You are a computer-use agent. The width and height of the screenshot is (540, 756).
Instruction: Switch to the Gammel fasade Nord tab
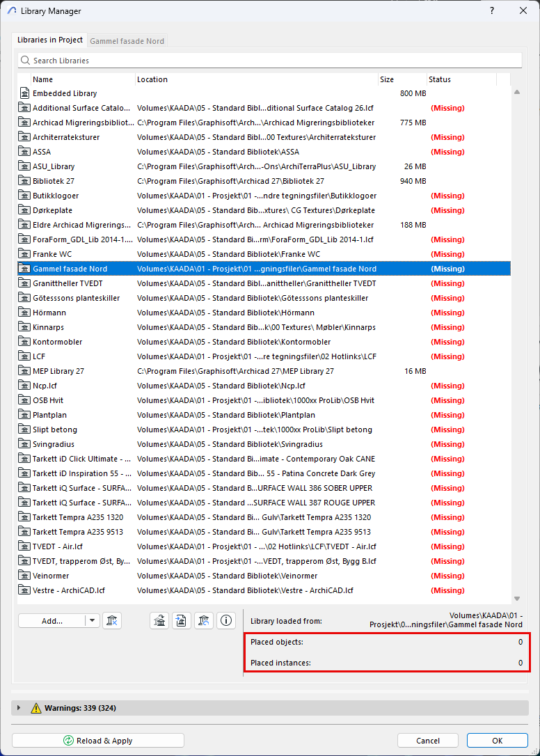[127, 41]
